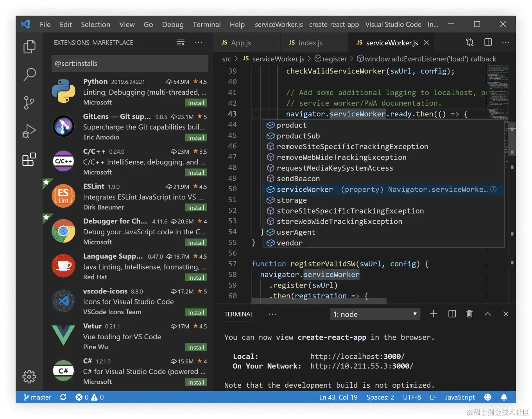Open the Source Control view icon
The width and height of the screenshot is (532, 419).
[x=29, y=103]
